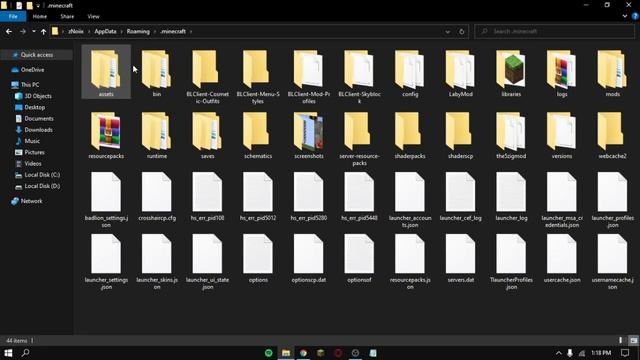This screenshot has width=640, height=360.
Task: Select the resourcepacks folder
Action: pyautogui.click(x=106, y=135)
